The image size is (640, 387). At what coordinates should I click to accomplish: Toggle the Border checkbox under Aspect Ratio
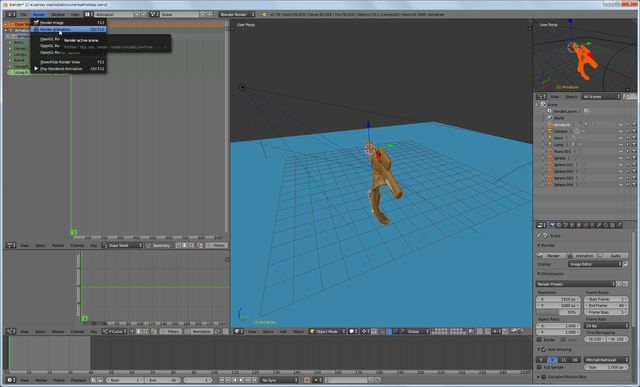(x=540, y=340)
